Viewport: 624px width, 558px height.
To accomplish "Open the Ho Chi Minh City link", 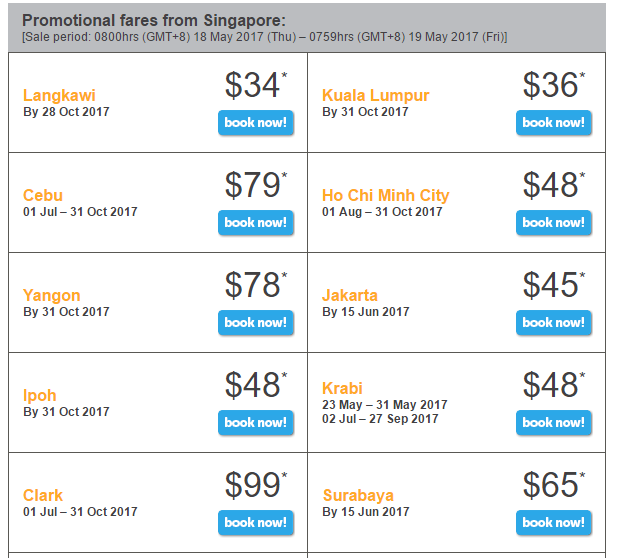I will coord(386,195).
